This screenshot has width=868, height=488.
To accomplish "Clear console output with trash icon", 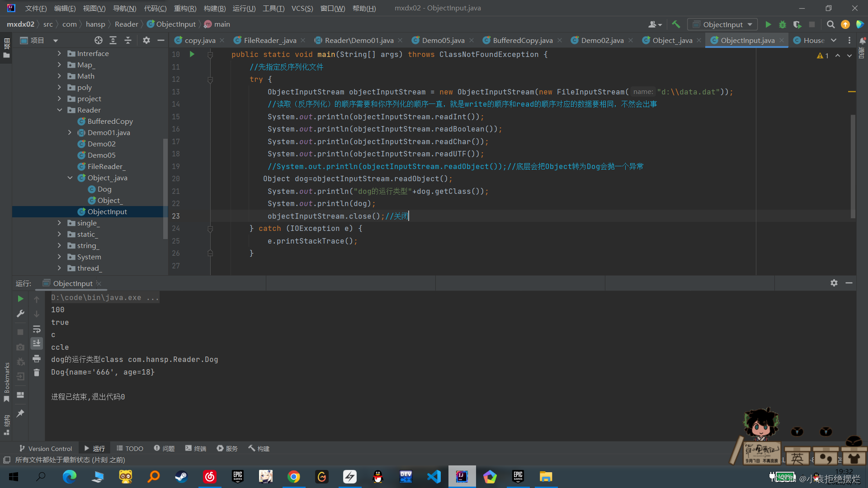I will pos(37,373).
